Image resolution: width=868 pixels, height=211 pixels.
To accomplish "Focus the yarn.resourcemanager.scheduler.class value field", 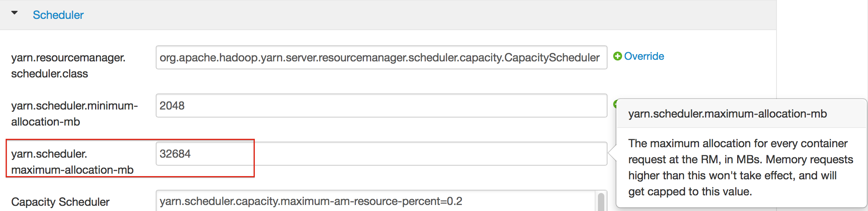I will (381, 57).
